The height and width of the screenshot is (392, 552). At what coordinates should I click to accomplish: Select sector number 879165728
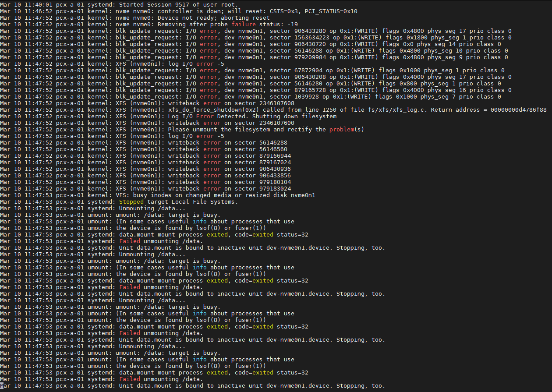point(310,90)
